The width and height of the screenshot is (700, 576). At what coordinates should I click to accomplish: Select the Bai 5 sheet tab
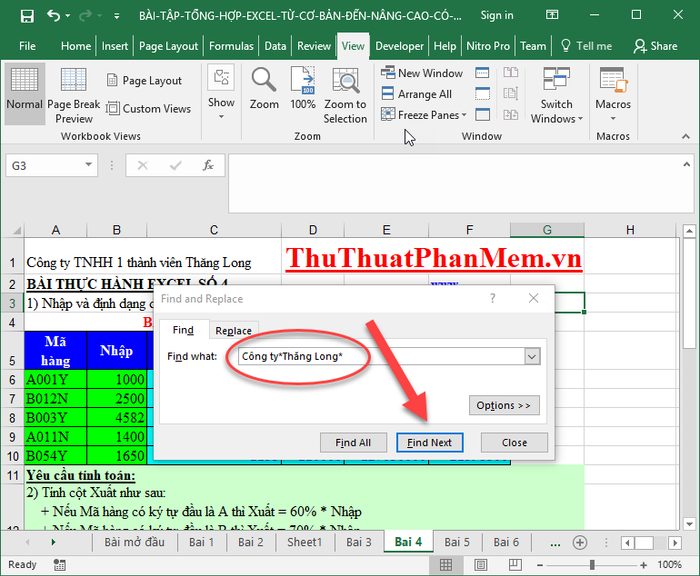(x=457, y=542)
